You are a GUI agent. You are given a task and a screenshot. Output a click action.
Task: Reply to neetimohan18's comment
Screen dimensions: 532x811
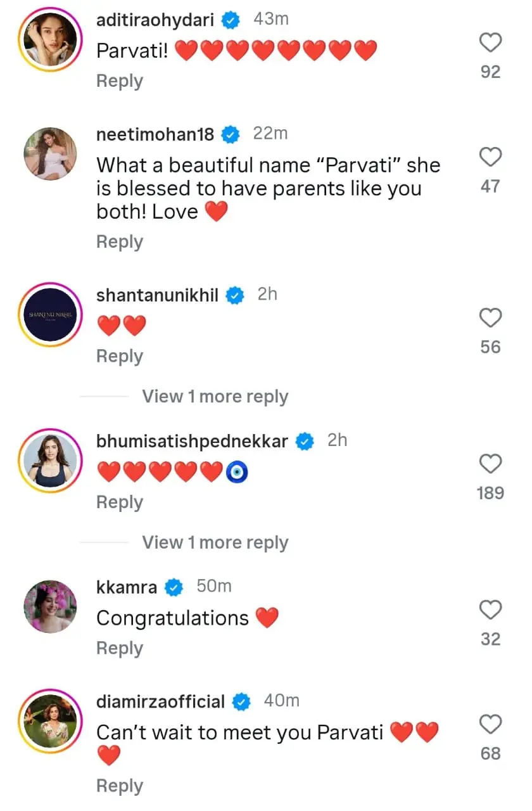pos(120,242)
